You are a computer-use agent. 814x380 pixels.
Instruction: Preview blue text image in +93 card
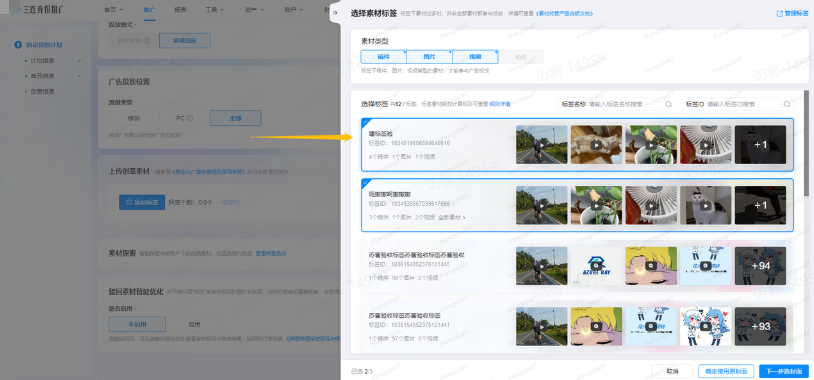(651, 327)
